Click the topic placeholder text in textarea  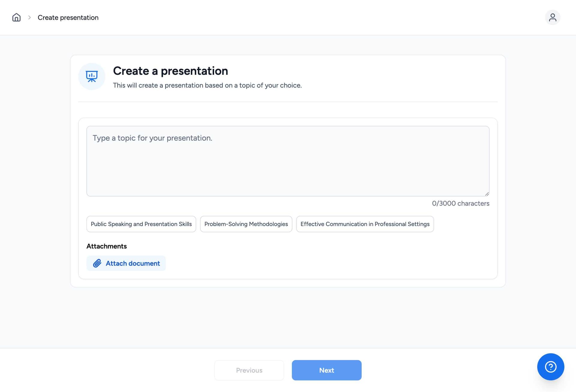pos(152,138)
